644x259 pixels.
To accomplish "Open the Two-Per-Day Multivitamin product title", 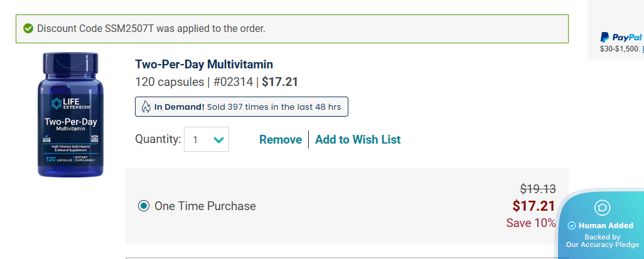I will tap(204, 64).
